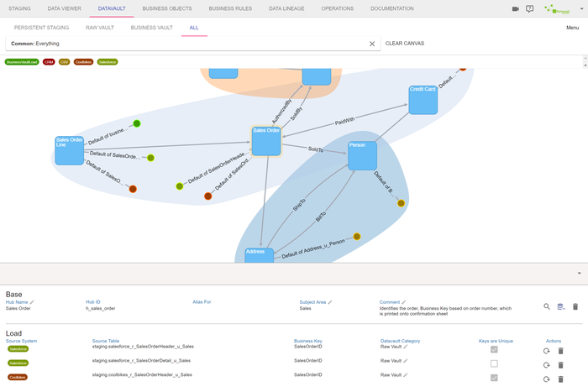This screenshot has width=588, height=392.
Task: Click the Coolbikes tag chip in filter bar
Action: pos(83,62)
